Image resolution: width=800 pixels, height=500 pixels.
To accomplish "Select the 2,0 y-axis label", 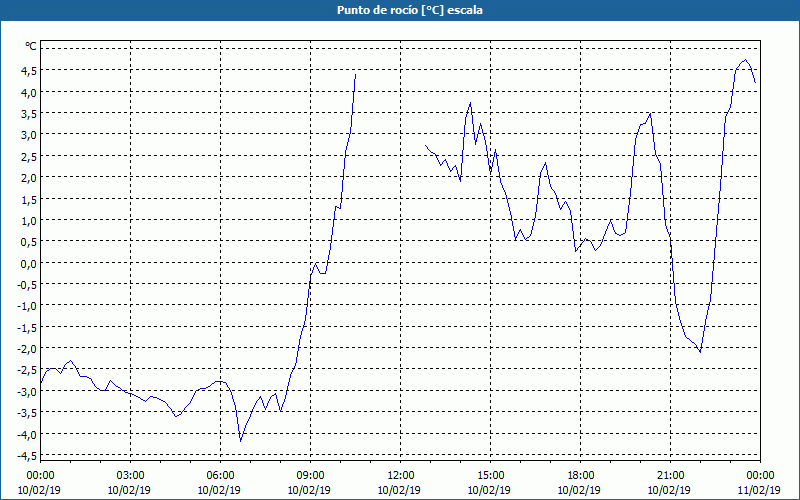I will coord(30,178).
